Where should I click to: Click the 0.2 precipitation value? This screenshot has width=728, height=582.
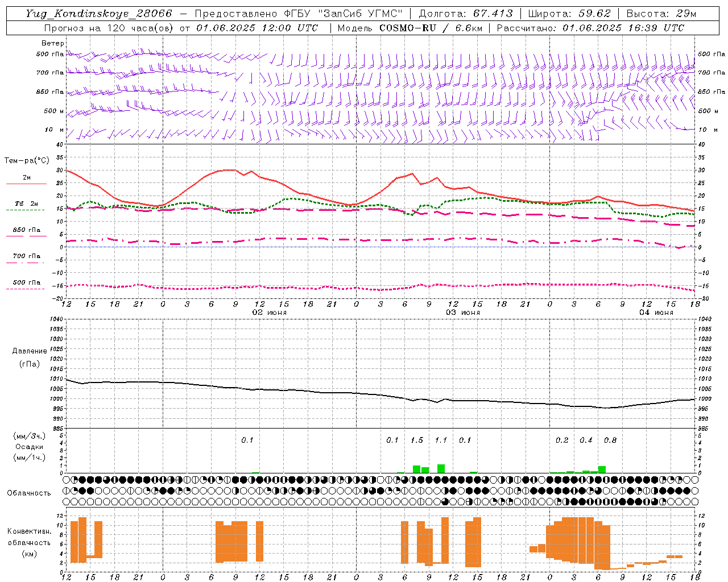[562, 440]
